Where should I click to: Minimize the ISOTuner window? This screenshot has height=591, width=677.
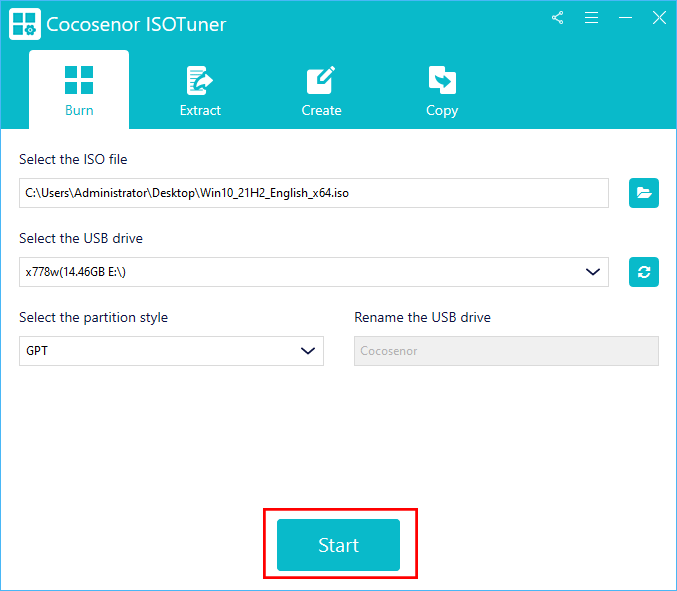pos(625,18)
